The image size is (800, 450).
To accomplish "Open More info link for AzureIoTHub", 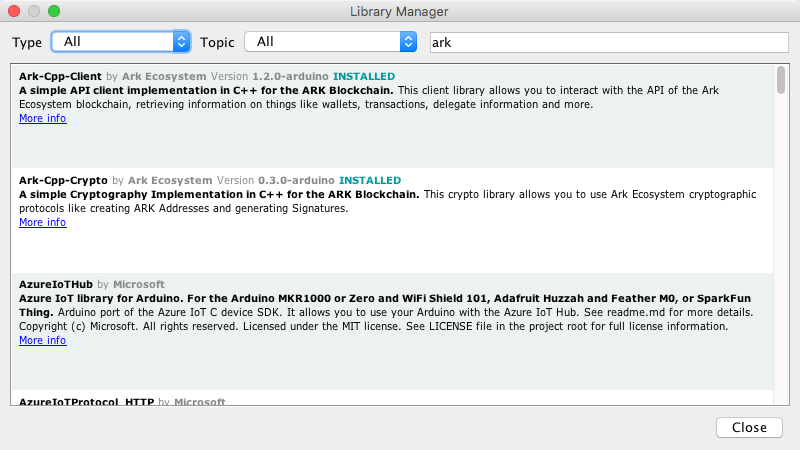I will [42, 340].
